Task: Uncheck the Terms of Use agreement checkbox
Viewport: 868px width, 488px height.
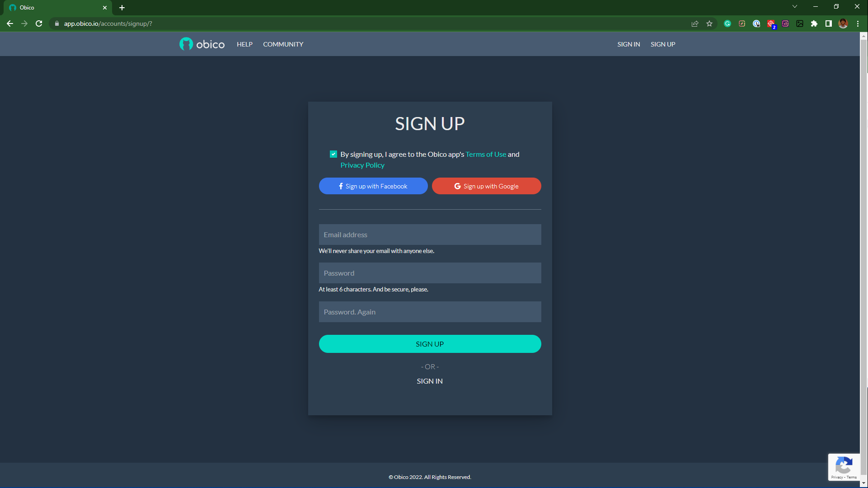Action: click(333, 154)
